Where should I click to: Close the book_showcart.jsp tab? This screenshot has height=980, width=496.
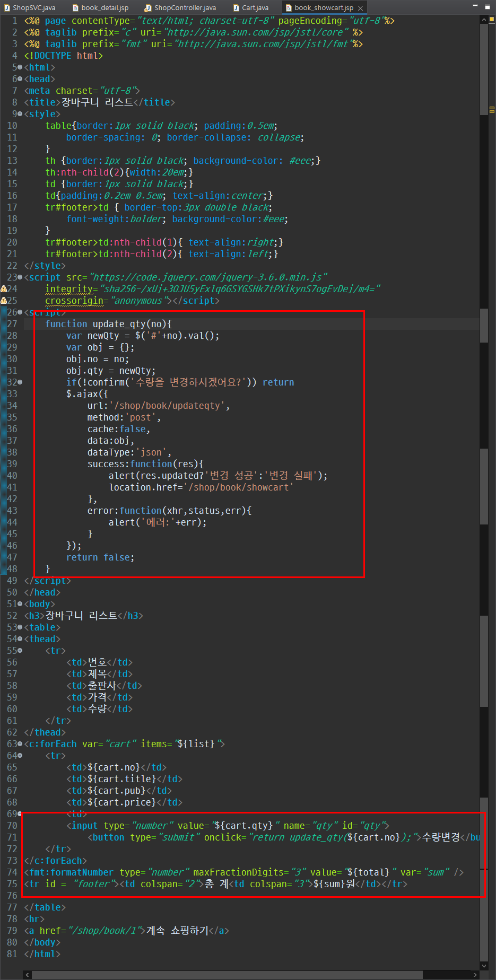tap(361, 8)
